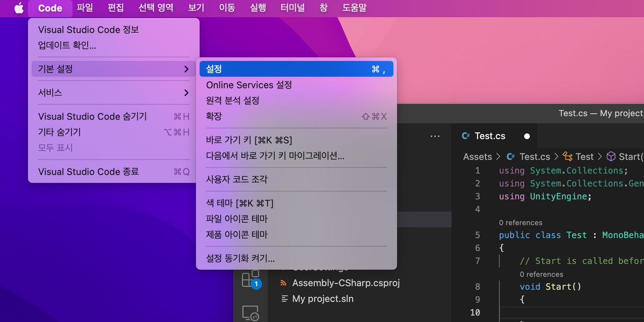The image size is (644, 322).
Task: Open the 이동 menu
Action: [227, 8]
